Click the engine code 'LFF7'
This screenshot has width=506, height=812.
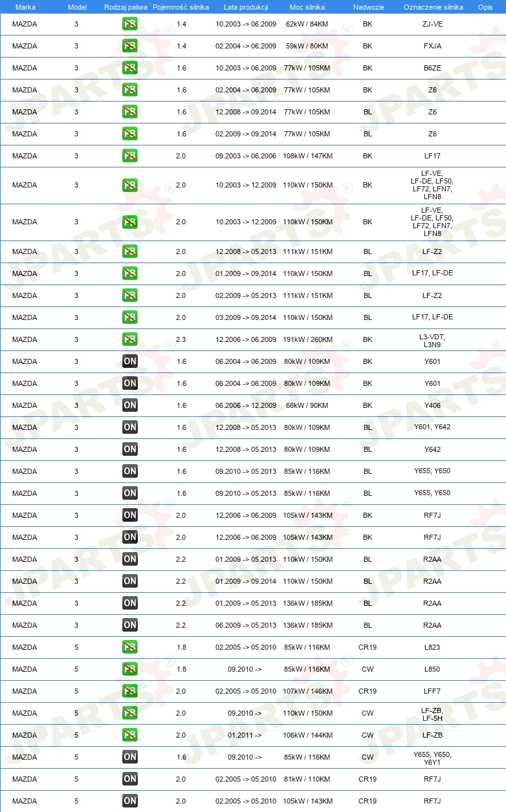coord(432,692)
